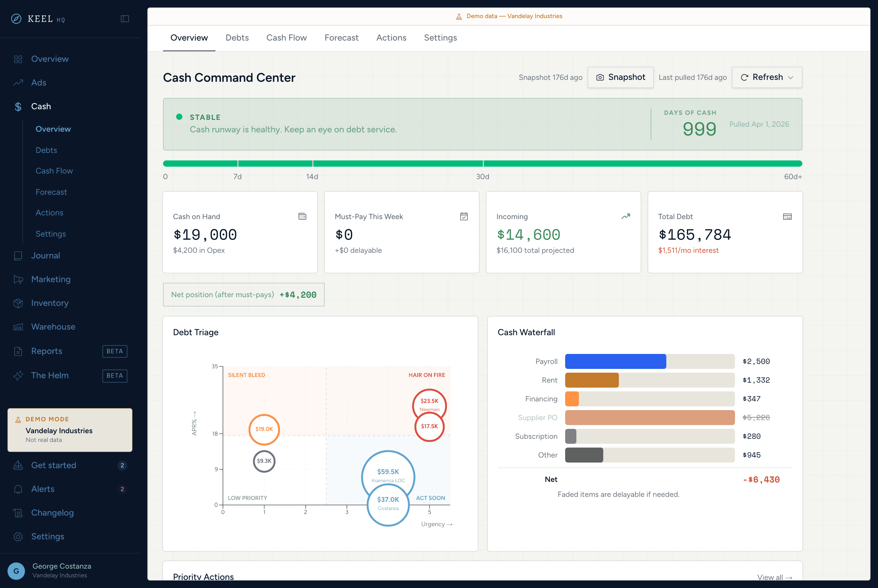This screenshot has height=588, width=878.
Task: Click the Cash dollar sign icon
Action: tap(18, 106)
